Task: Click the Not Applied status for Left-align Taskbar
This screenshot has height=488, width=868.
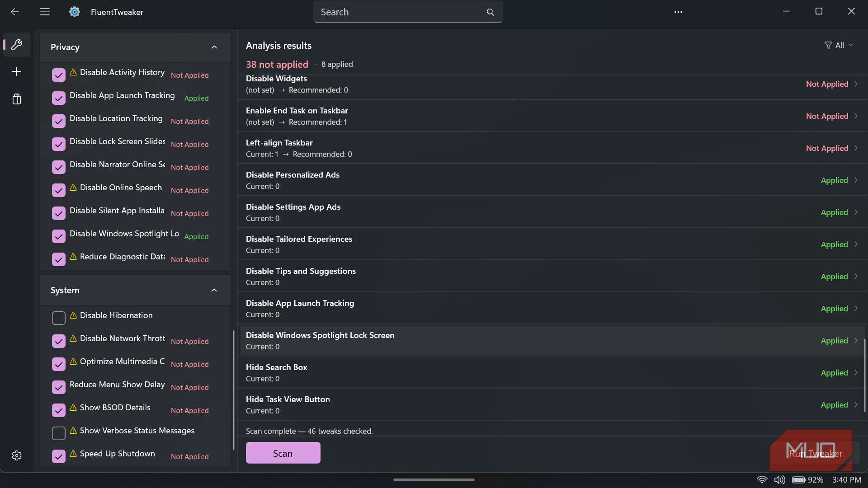Action: coord(827,148)
